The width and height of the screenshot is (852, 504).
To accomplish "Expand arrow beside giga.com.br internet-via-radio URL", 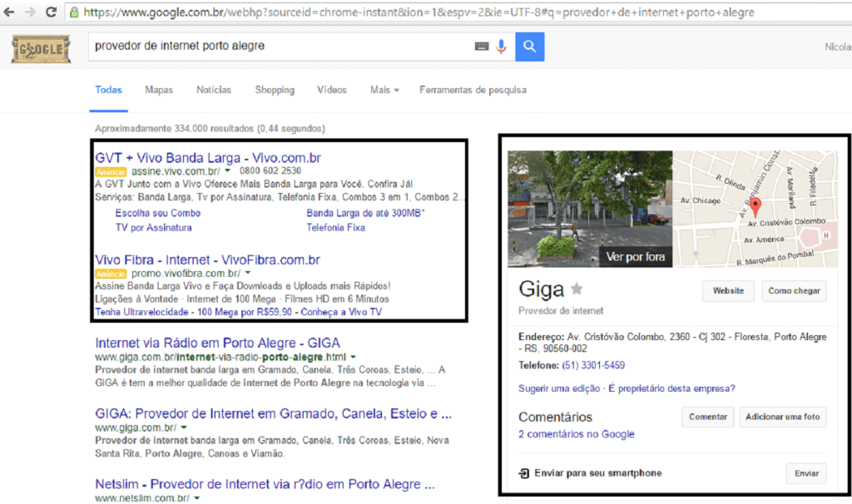I will click(x=353, y=358).
